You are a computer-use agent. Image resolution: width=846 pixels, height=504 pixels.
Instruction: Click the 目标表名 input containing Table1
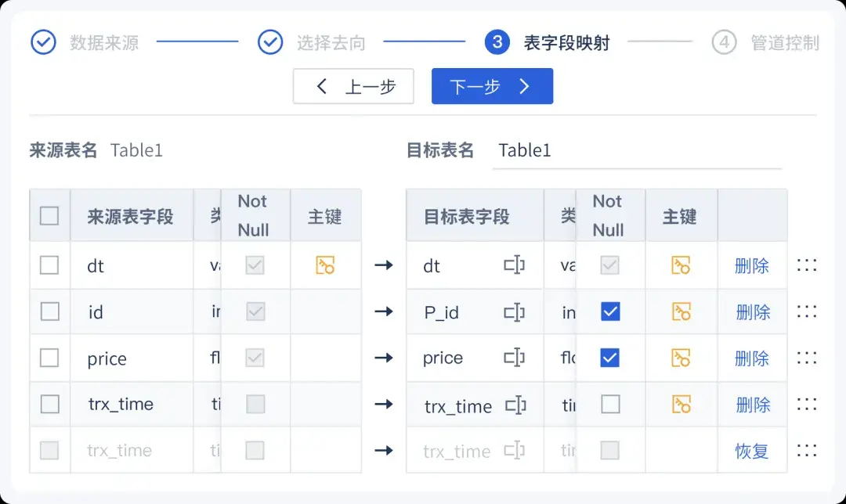point(637,150)
